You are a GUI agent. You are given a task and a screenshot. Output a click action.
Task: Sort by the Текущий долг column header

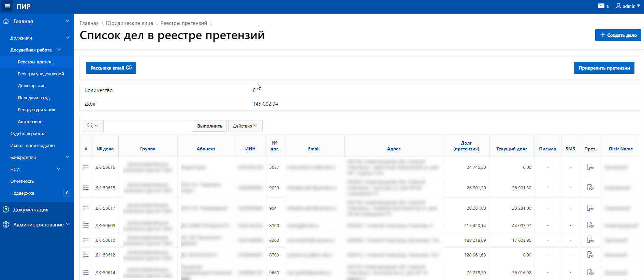[512, 149]
